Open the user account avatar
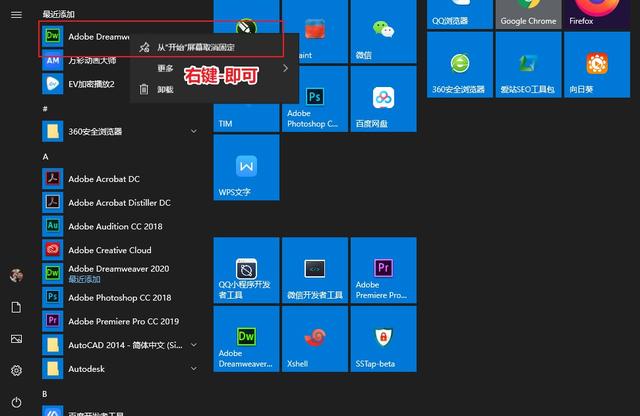 click(x=16, y=276)
